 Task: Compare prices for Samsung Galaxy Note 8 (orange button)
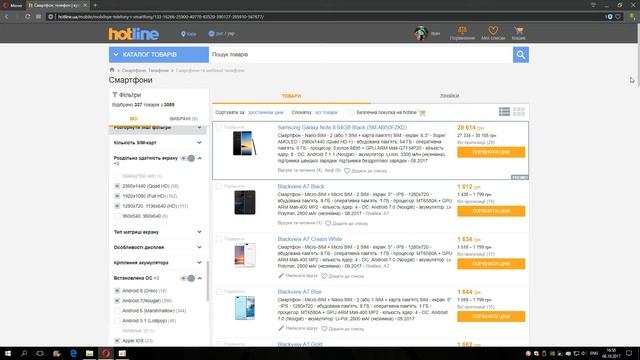491,152
